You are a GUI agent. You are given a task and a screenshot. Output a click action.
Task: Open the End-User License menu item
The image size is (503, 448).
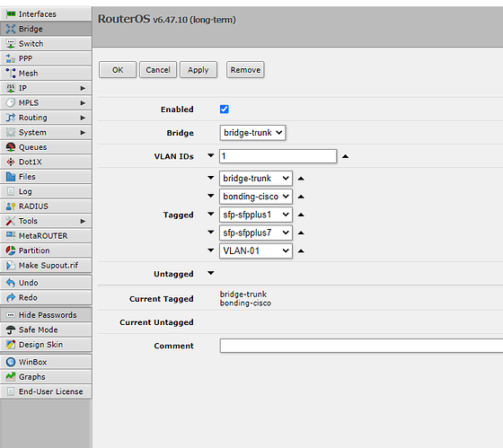(46, 391)
